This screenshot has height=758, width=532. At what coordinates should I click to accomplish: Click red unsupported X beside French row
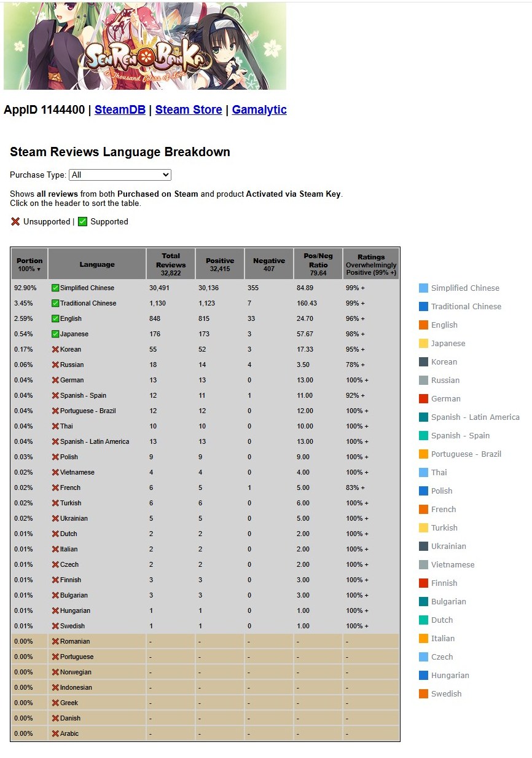55,488
